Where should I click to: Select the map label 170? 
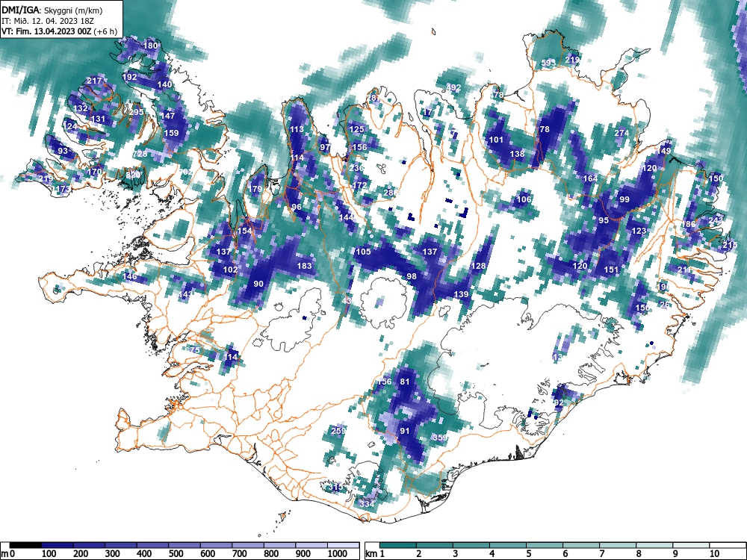[x=94, y=172]
